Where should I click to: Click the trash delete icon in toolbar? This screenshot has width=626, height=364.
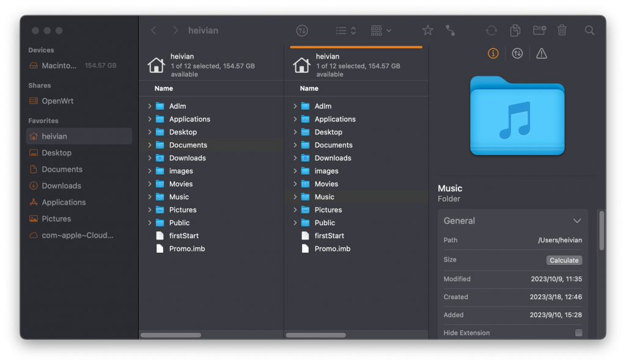pyautogui.click(x=562, y=31)
